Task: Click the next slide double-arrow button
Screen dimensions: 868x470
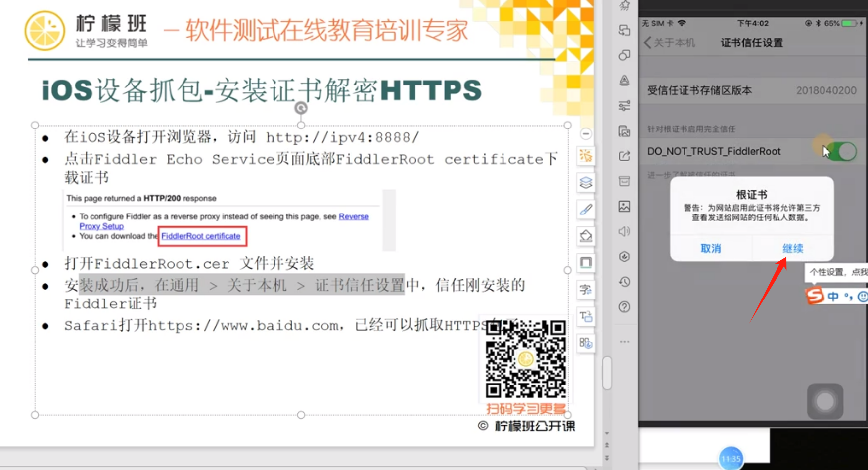Action: tap(607, 458)
